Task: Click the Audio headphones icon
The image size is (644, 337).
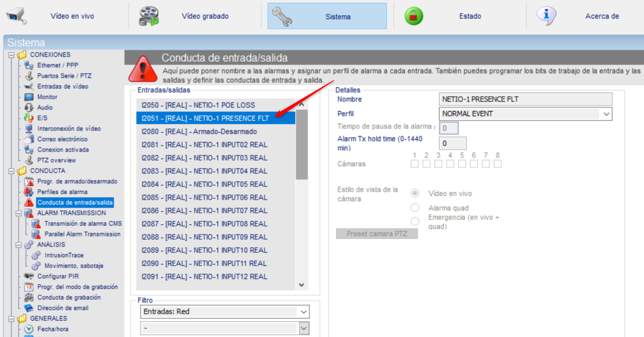Action: pos(29,107)
